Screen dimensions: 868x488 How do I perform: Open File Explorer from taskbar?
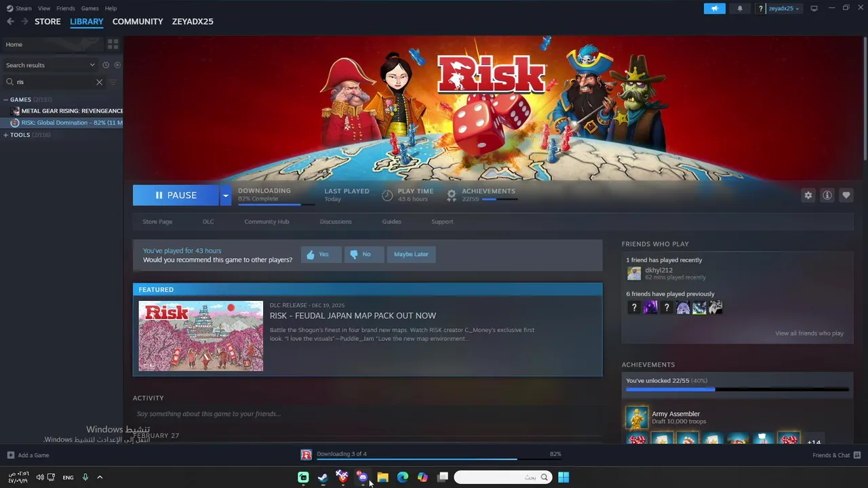(382, 477)
